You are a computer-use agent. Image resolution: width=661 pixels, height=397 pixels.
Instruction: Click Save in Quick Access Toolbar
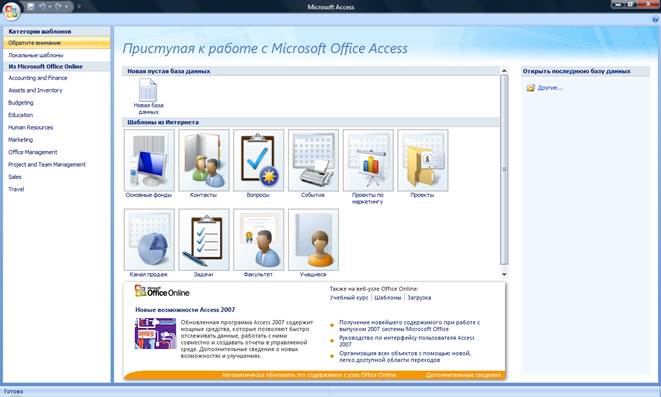coord(30,6)
